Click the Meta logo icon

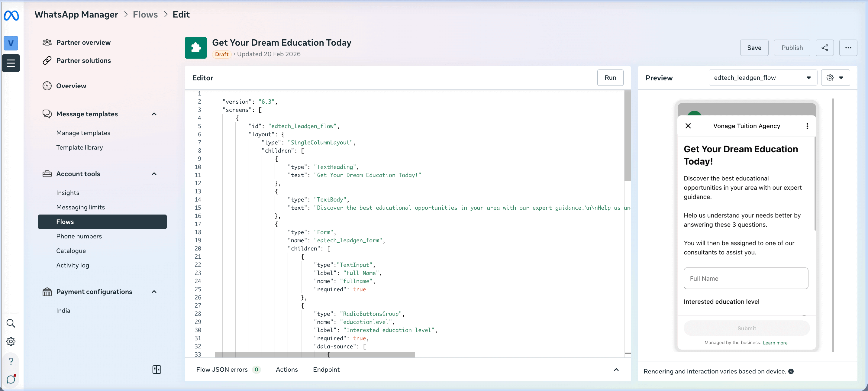11,15
